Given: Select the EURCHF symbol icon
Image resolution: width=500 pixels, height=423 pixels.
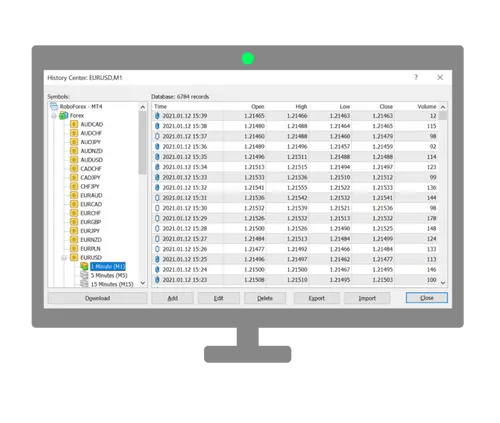Looking at the screenshot, I should (x=74, y=213).
